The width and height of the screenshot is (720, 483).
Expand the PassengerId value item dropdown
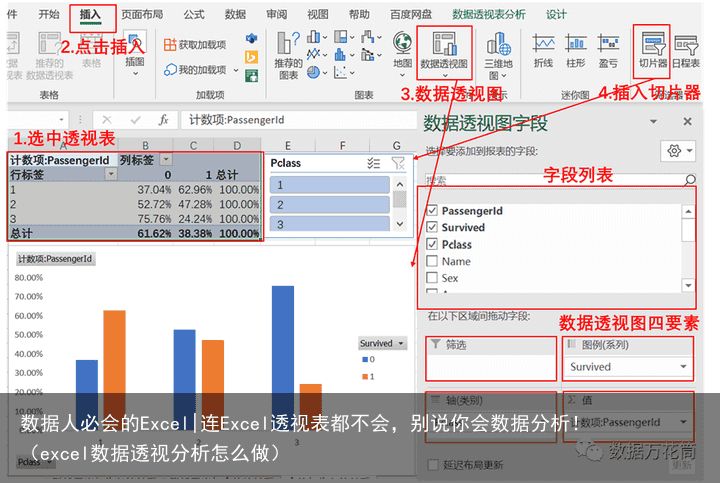(x=683, y=422)
